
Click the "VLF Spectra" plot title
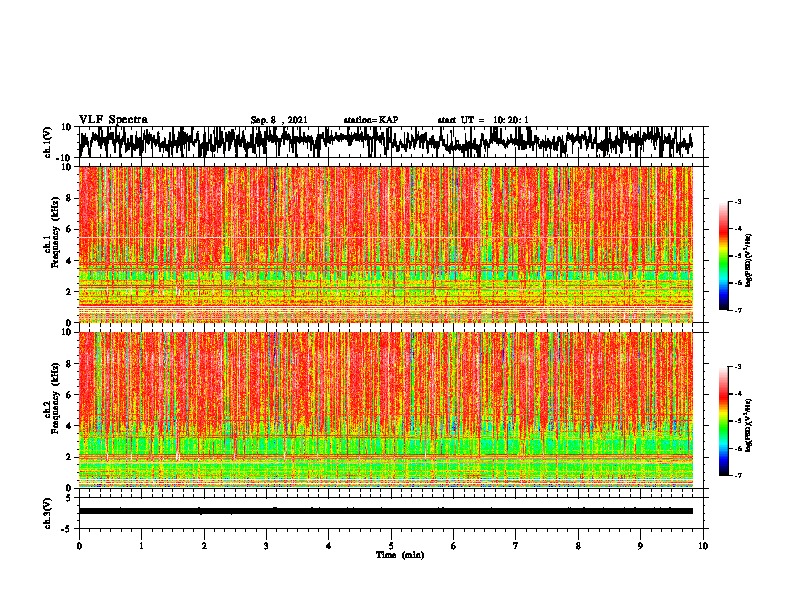(113, 120)
